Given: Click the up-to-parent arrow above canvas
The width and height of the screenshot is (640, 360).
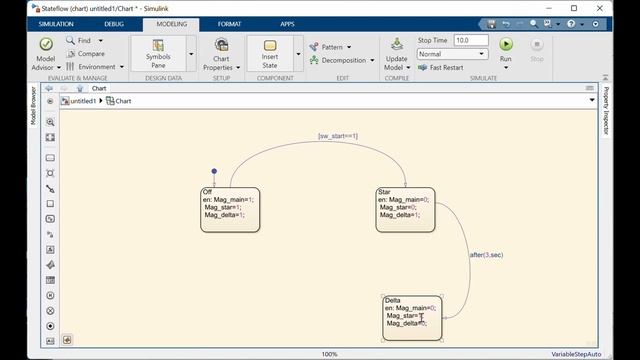Looking at the screenshot, I should (80, 88).
